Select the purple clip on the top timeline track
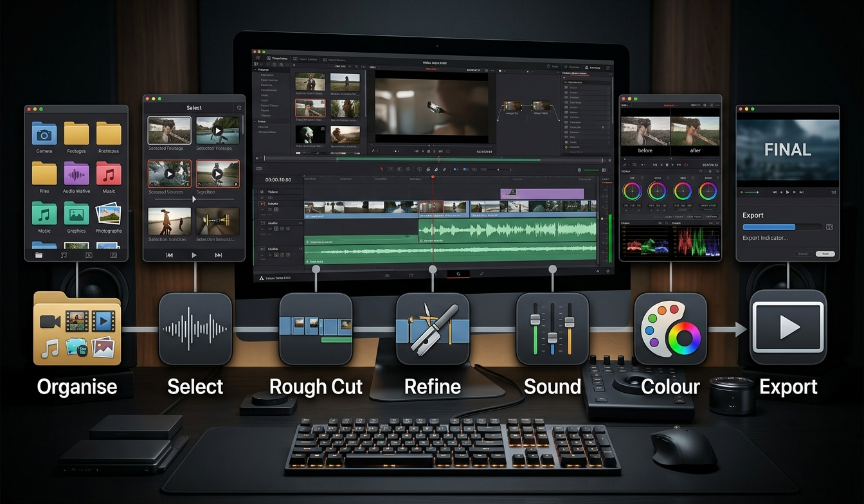Viewport: 864px width, 504px height. tap(542, 194)
